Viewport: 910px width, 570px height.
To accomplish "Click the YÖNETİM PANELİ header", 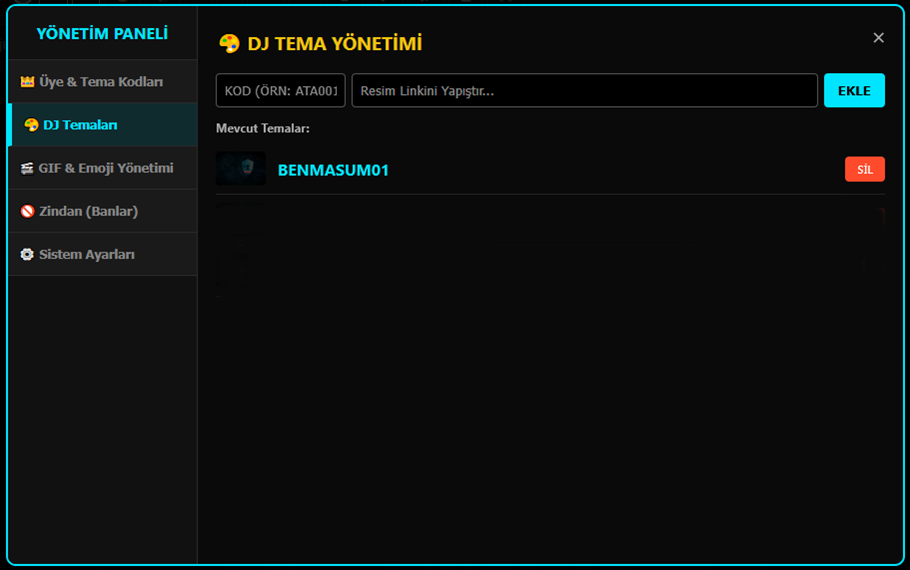I will coord(102,34).
